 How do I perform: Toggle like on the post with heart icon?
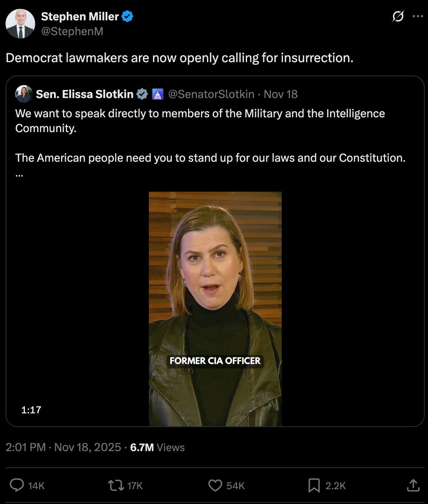(214, 485)
